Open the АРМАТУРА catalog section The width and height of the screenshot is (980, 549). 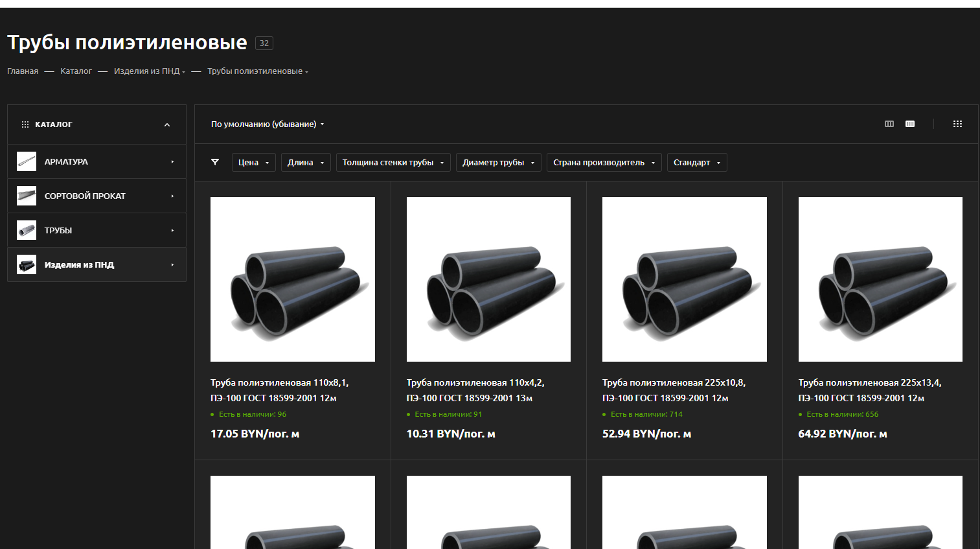click(66, 161)
